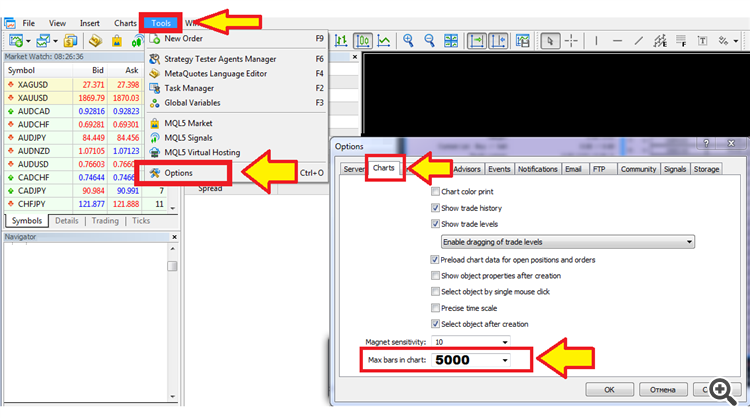750x418 pixels.
Task: Uncheck Show trade levels
Action: (x=435, y=224)
